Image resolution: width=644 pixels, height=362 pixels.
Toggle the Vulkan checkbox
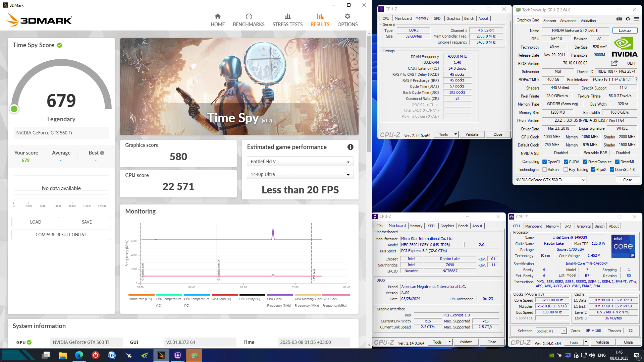point(545,170)
